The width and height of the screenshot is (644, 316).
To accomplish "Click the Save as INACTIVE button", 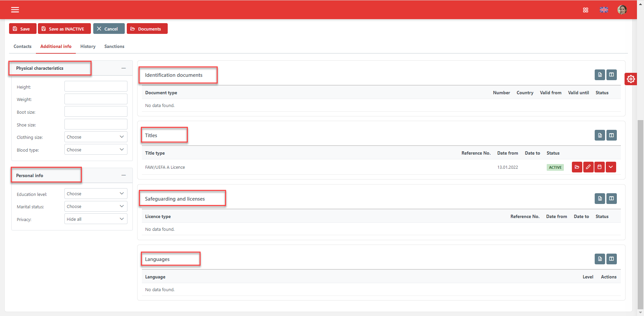I will tap(64, 29).
